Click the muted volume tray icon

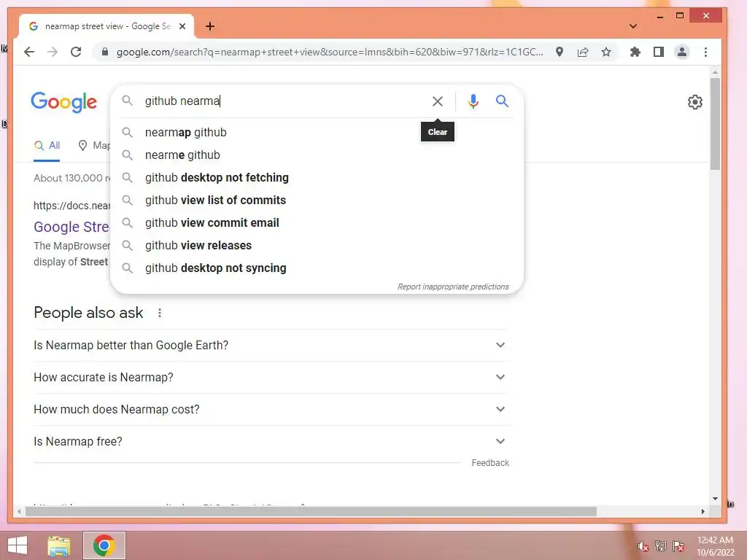[643, 546]
